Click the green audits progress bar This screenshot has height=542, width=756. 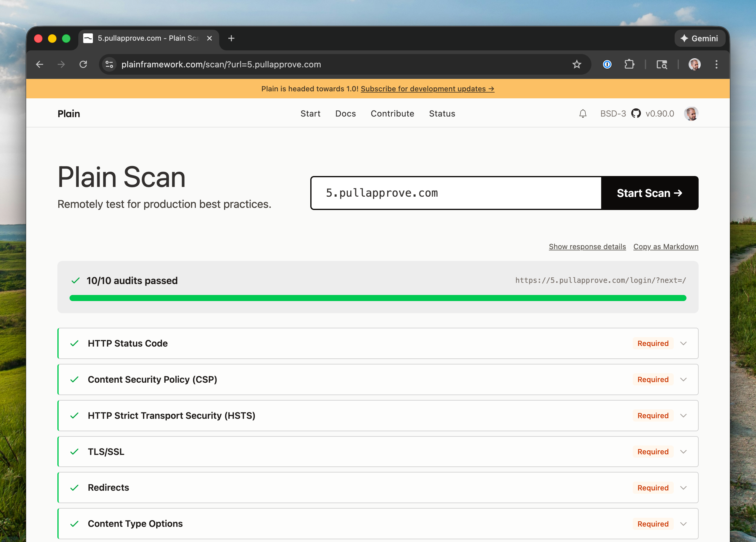click(377, 298)
